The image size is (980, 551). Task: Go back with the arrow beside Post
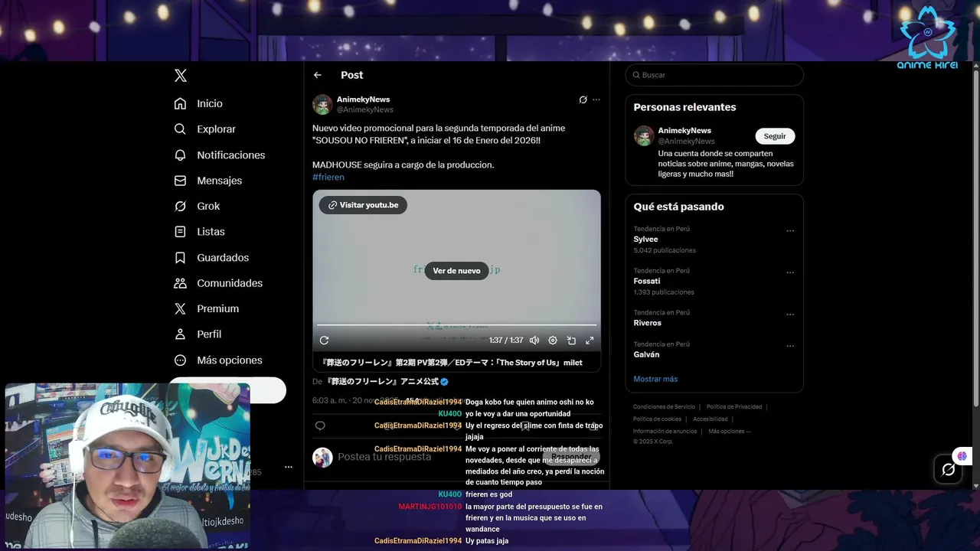pyautogui.click(x=318, y=75)
